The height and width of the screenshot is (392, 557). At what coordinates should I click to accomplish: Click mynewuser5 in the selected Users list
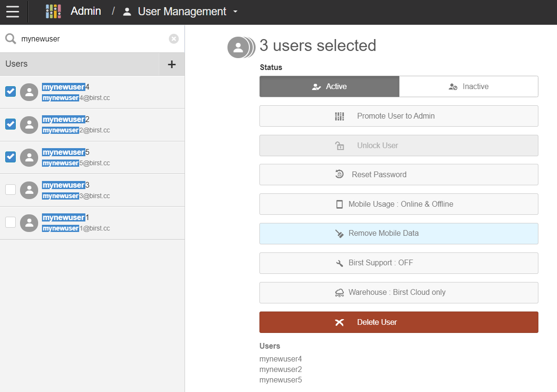tap(280, 380)
